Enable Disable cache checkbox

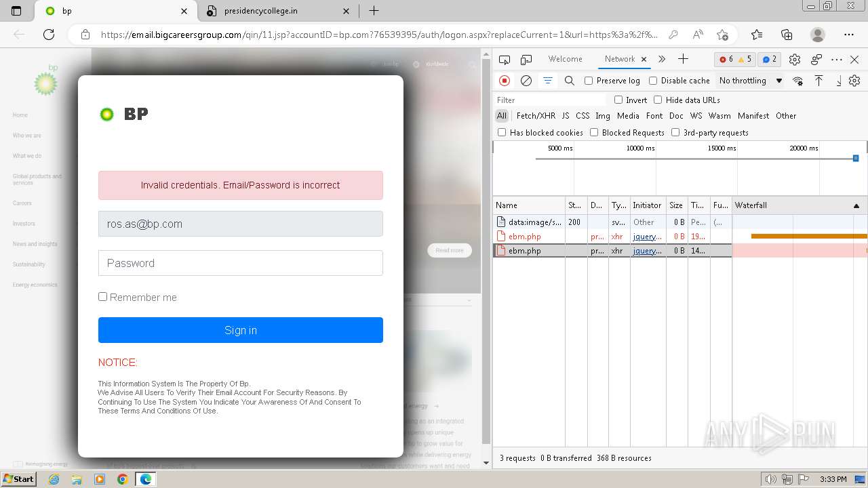click(x=653, y=81)
